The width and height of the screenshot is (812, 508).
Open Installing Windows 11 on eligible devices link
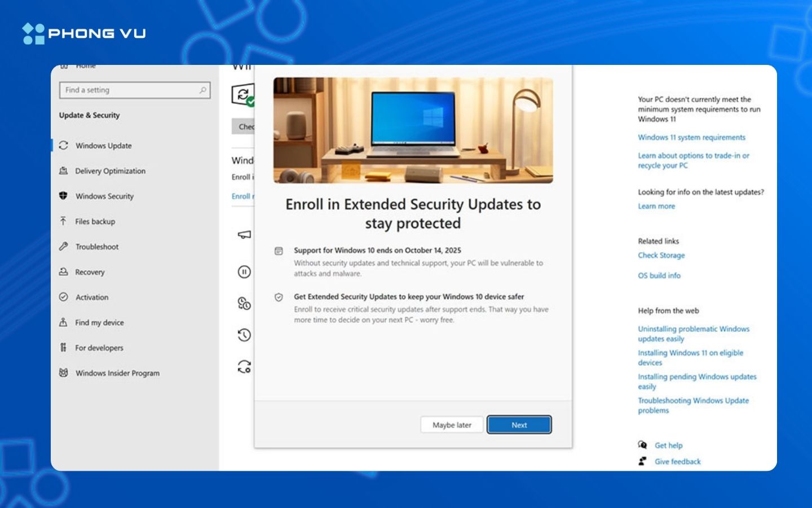click(x=691, y=358)
